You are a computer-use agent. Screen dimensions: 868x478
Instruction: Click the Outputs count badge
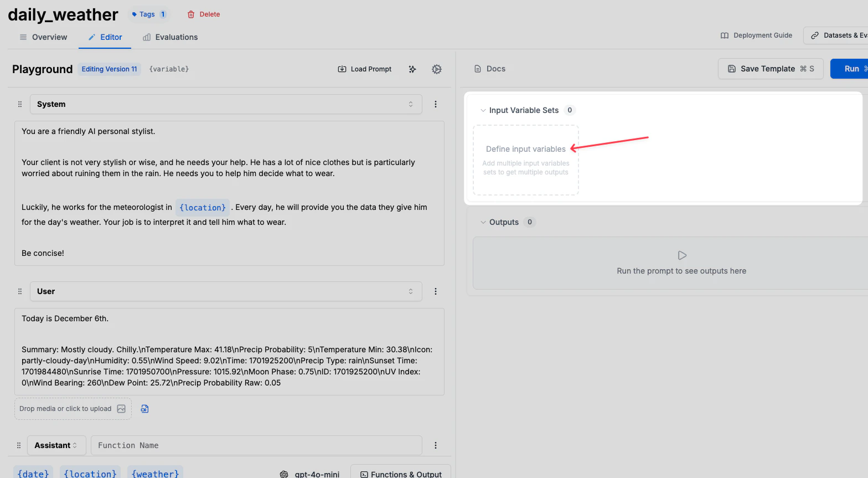(x=530, y=222)
